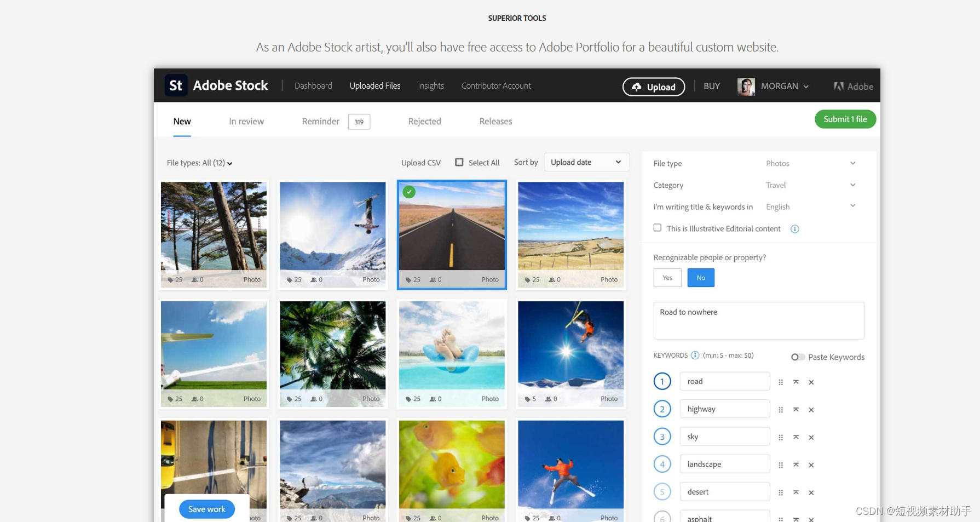Screen dimensions: 980x522
Task: Click the Upload button in header
Action: pos(654,87)
